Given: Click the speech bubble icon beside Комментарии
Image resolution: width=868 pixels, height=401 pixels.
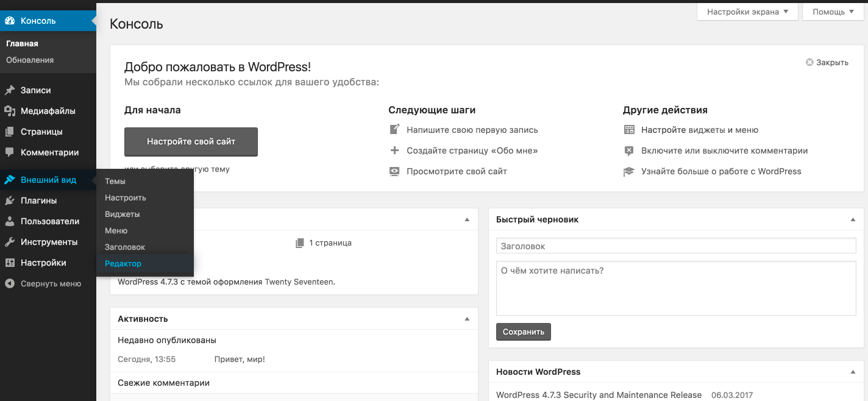Looking at the screenshot, I should point(10,152).
